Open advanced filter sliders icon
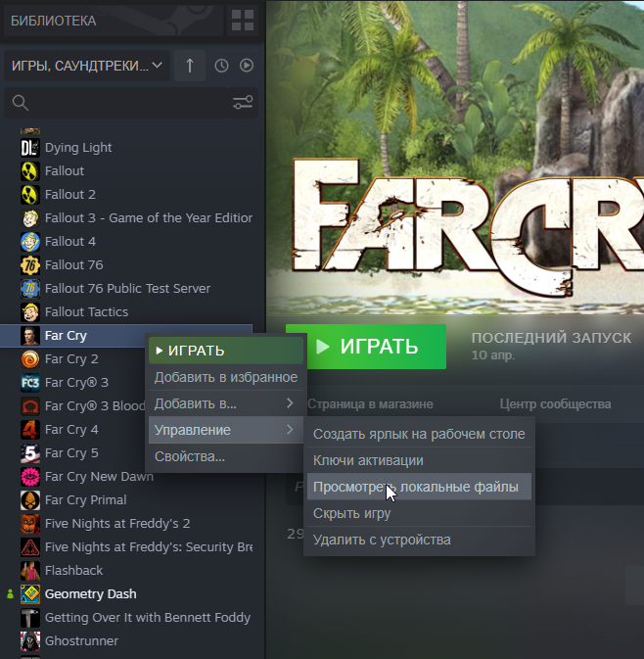This screenshot has width=644, height=659. pyautogui.click(x=243, y=102)
